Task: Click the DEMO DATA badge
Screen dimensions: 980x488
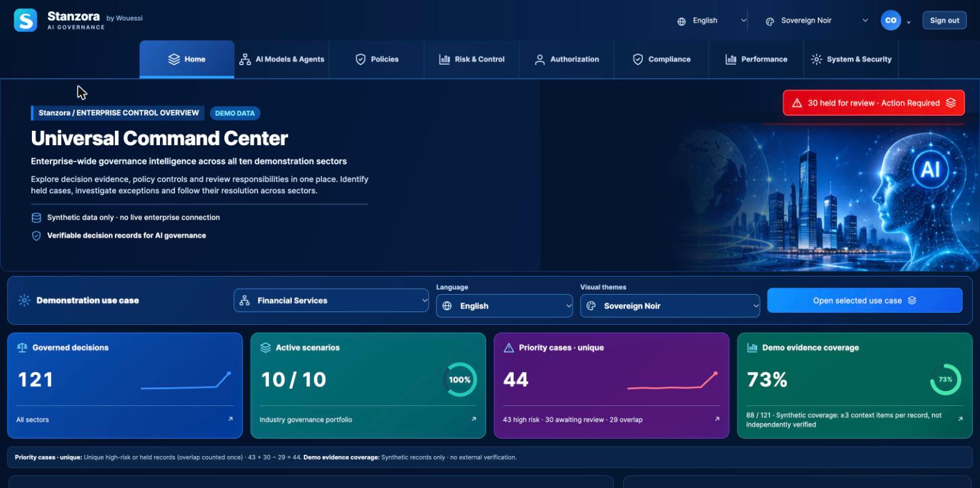Action: pyautogui.click(x=235, y=113)
